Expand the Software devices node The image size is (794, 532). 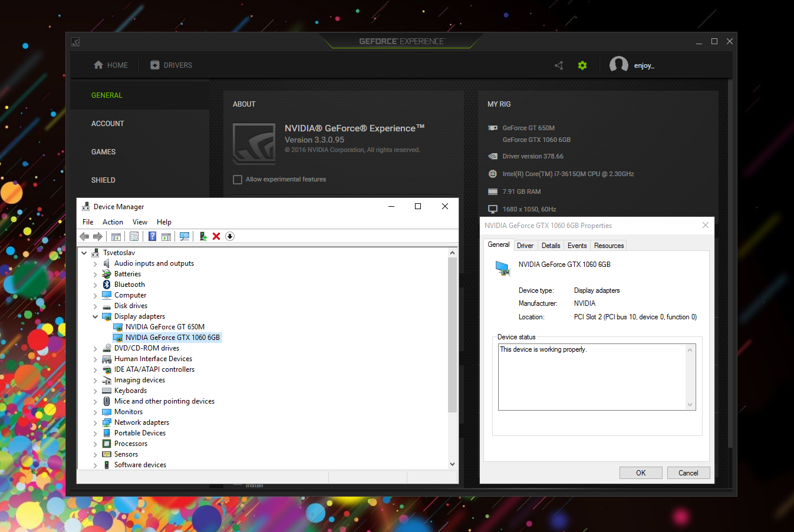[x=95, y=465]
